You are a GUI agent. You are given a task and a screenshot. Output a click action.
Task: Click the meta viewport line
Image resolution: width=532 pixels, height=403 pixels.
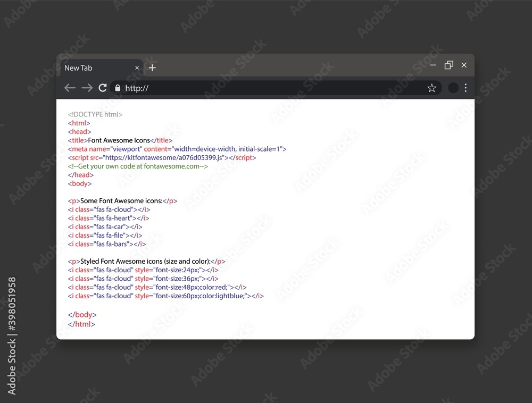pos(177,149)
